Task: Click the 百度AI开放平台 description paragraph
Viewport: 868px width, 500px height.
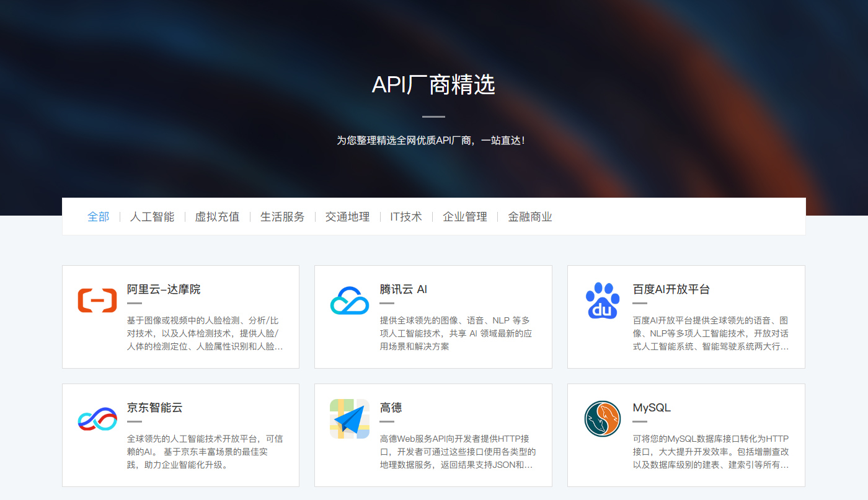Action: point(711,333)
